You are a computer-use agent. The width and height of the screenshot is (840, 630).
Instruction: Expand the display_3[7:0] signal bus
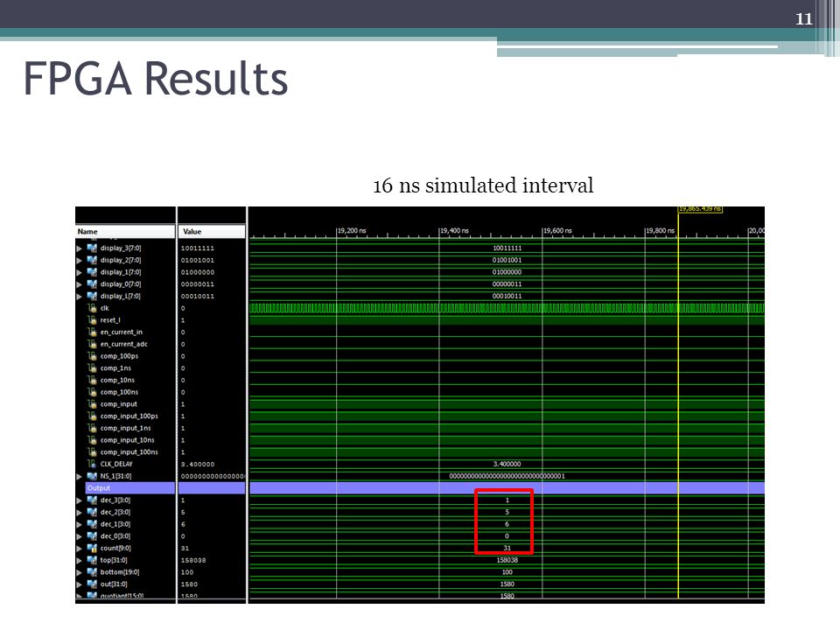pos(80,248)
